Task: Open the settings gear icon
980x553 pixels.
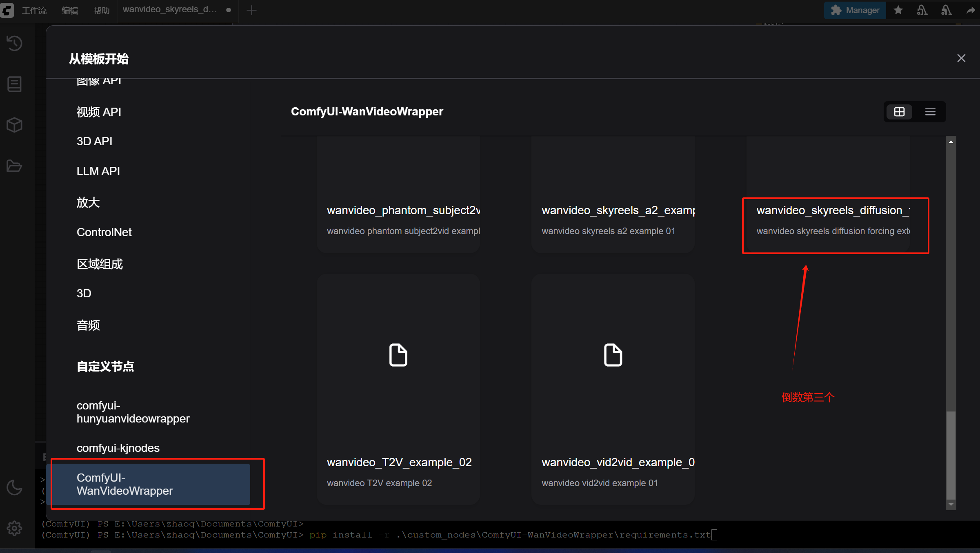Action: coord(15,528)
